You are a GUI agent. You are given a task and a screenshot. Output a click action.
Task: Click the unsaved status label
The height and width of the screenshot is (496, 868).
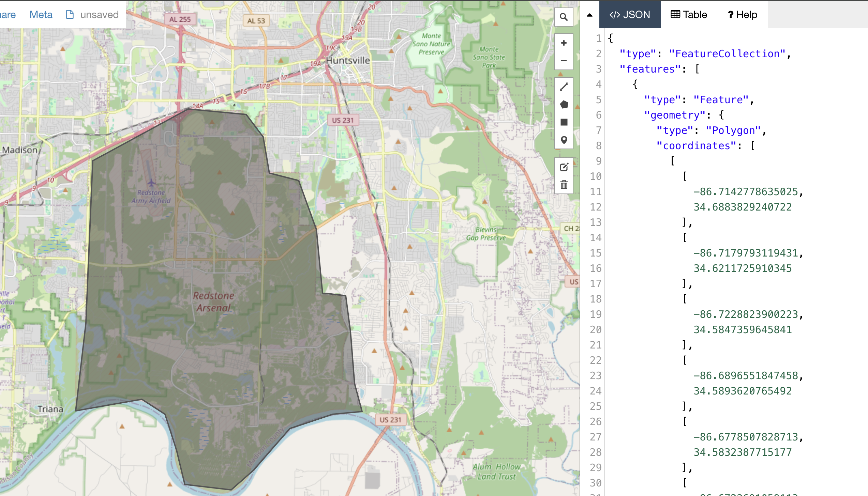tap(99, 14)
